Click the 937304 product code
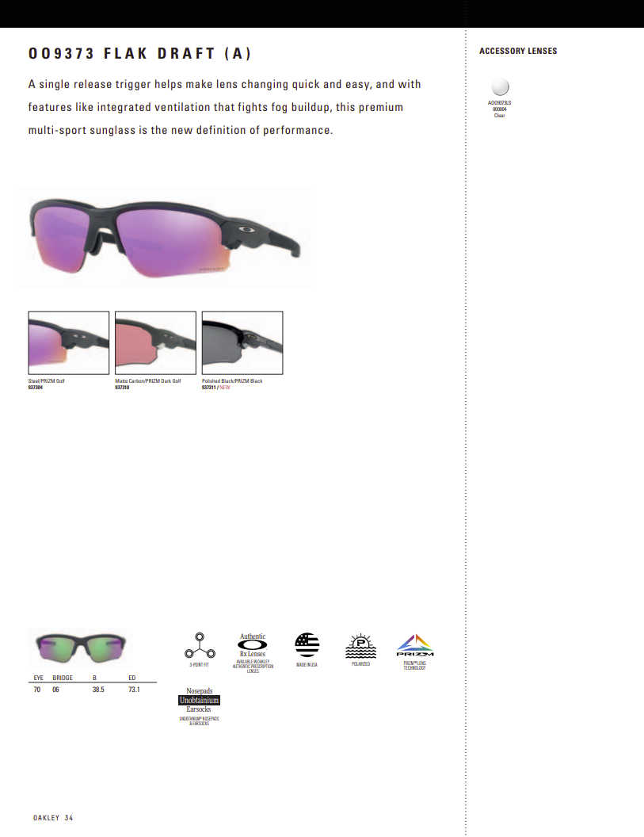Screen dimensions: 644x837 pos(35,388)
